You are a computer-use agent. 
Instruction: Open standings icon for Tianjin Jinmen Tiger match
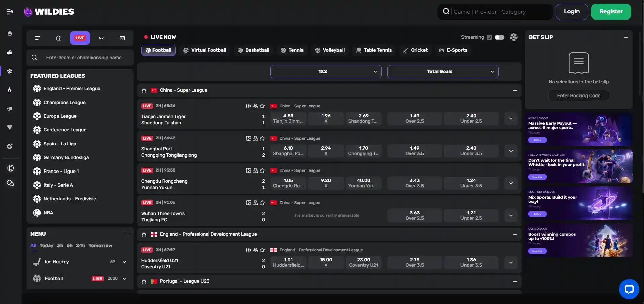[x=255, y=106]
